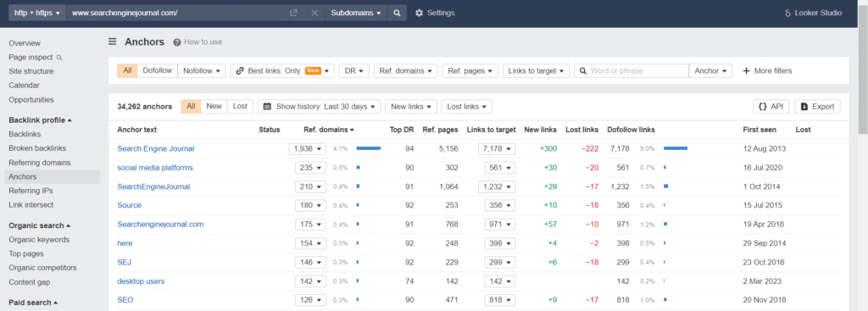This screenshot has width=868, height=311.
Task: Open Site structure in sidebar
Action: (x=31, y=71)
